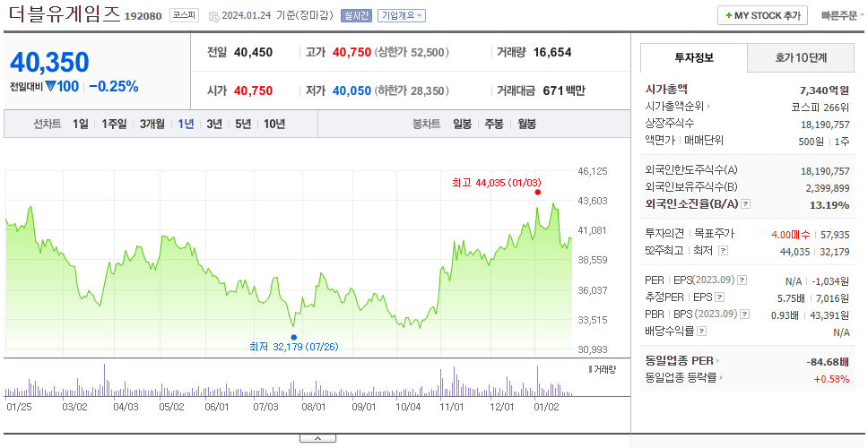Click the 거래대금 value 671 백만
This screenshot has width=868, height=448.
(x=564, y=90)
